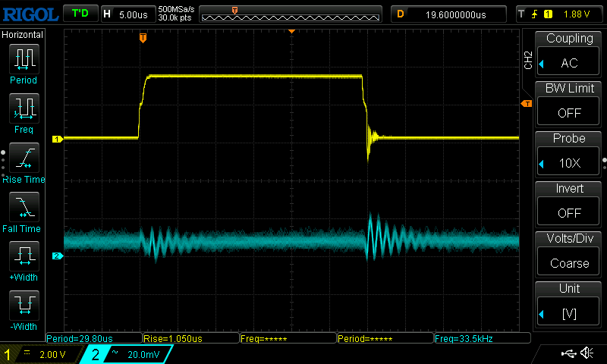The width and height of the screenshot is (607, 364).
Task: Toggle the Invert OFF setting
Action: (x=569, y=205)
